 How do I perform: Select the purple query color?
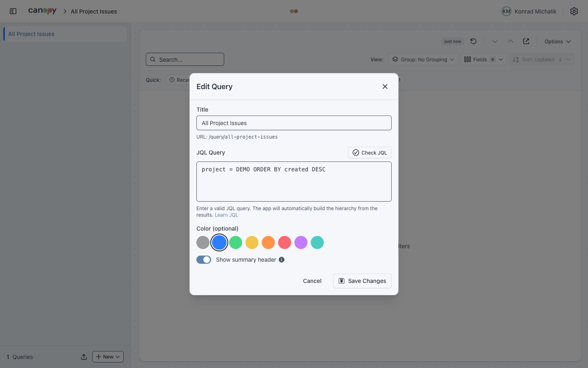click(301, 242)
